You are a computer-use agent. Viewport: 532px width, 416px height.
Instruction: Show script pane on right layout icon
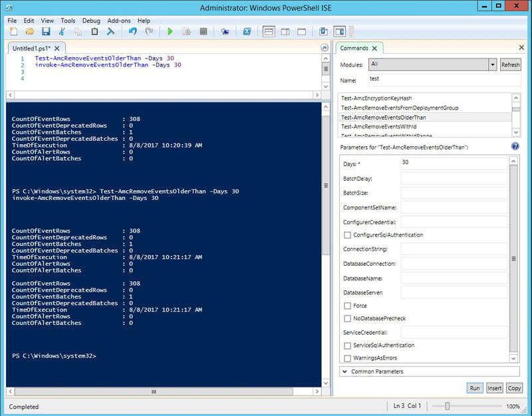coord(285,32)
